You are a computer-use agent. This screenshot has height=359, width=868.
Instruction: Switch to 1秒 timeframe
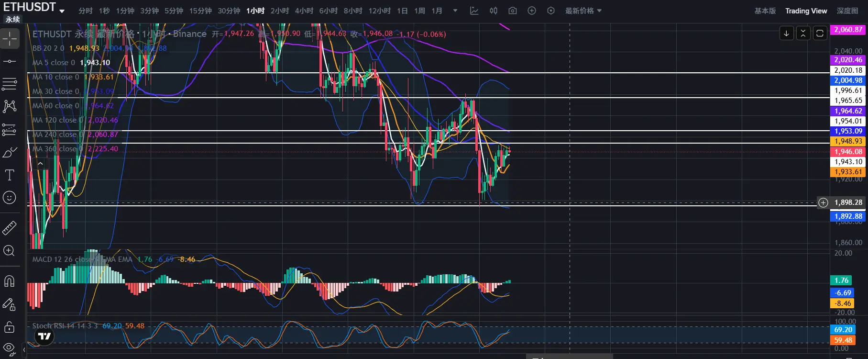(104, 11)
